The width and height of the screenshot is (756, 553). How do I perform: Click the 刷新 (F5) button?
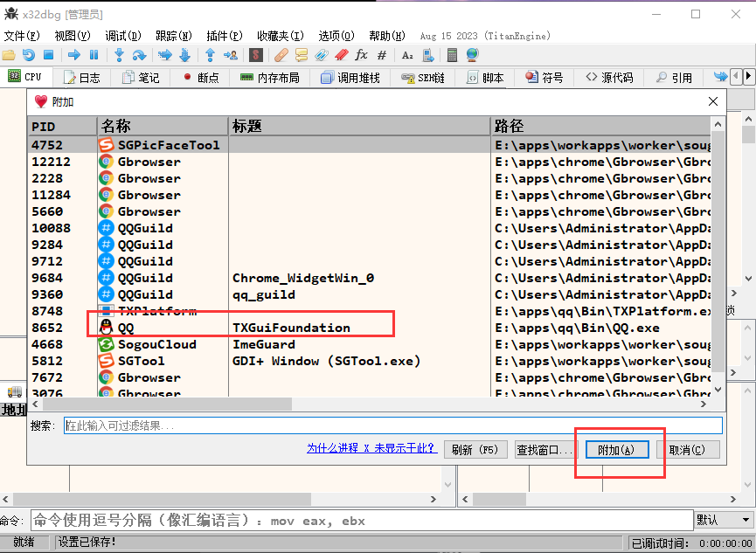(475, 450)
